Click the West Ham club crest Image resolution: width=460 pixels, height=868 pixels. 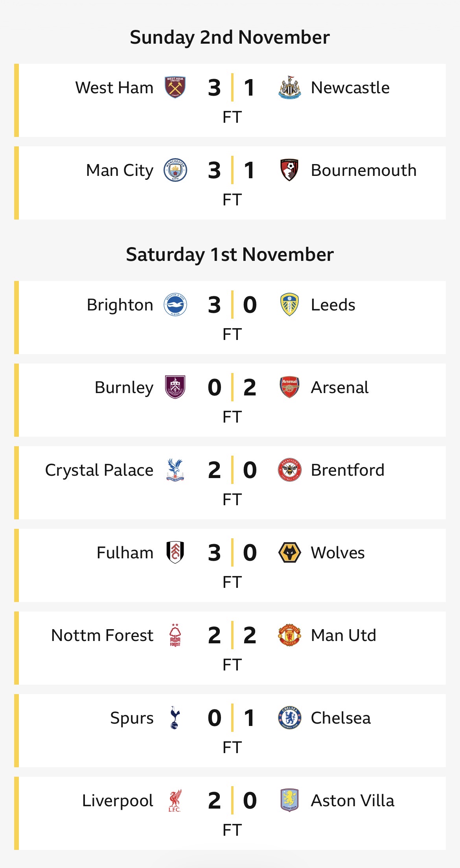(175, 87)
